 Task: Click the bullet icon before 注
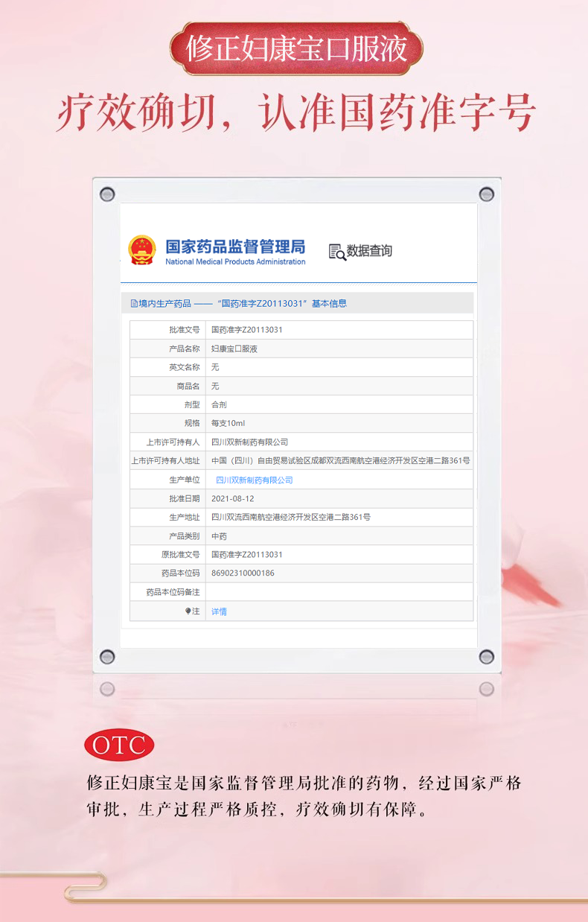pos(188,611)
